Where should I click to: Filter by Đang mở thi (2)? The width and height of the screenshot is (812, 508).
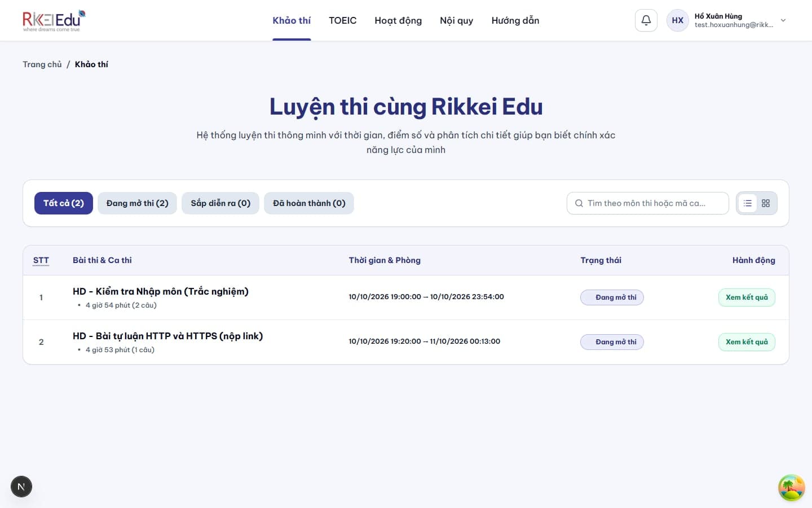(x=138, y=203)
